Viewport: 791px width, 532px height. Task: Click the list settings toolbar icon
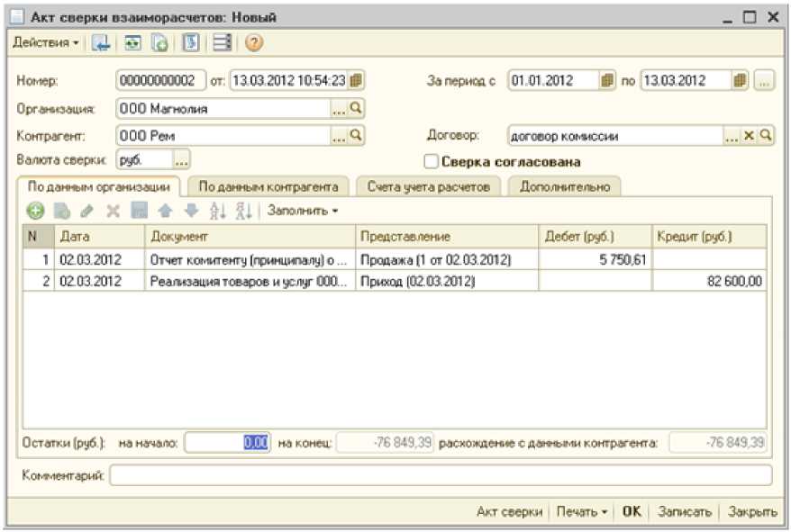pyautogui.click(x=222, y=43)
